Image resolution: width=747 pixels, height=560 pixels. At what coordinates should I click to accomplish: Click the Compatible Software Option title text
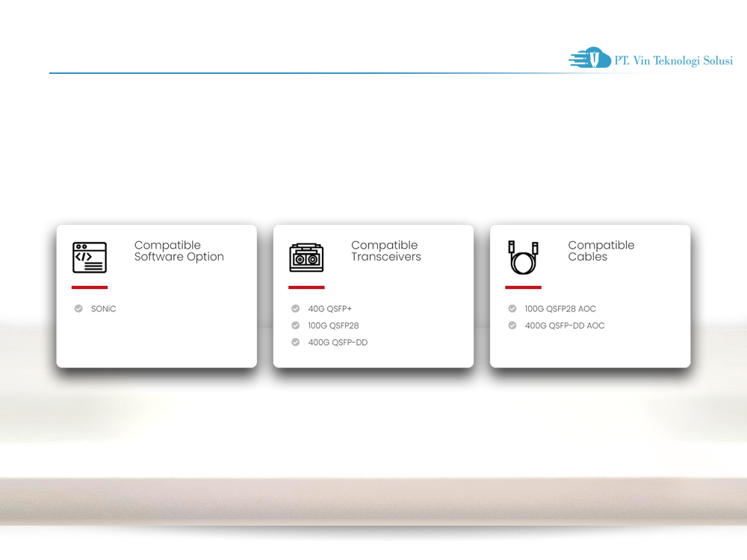click(x=179, y=251)
